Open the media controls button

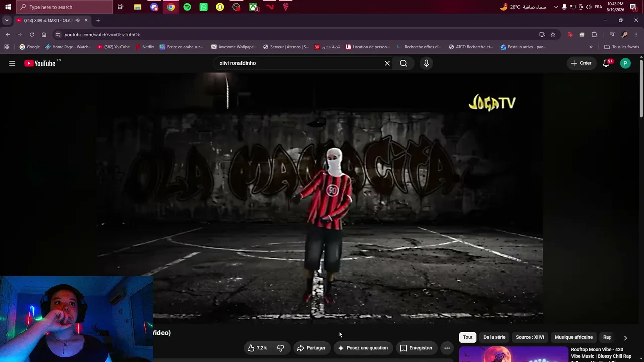[612, 35]
